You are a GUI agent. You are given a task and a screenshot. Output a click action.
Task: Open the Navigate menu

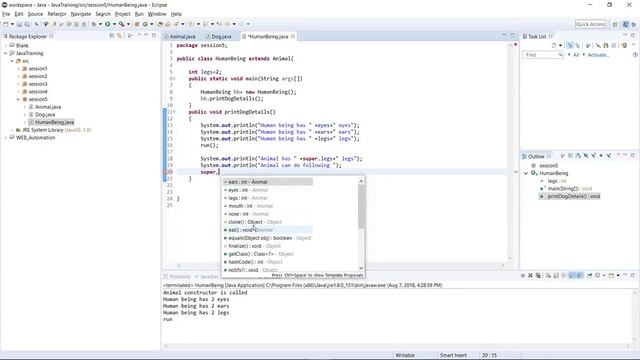81,14
